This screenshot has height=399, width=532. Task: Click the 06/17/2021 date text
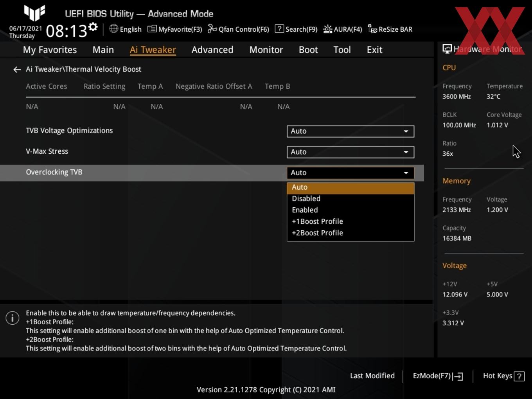[25, 29]
